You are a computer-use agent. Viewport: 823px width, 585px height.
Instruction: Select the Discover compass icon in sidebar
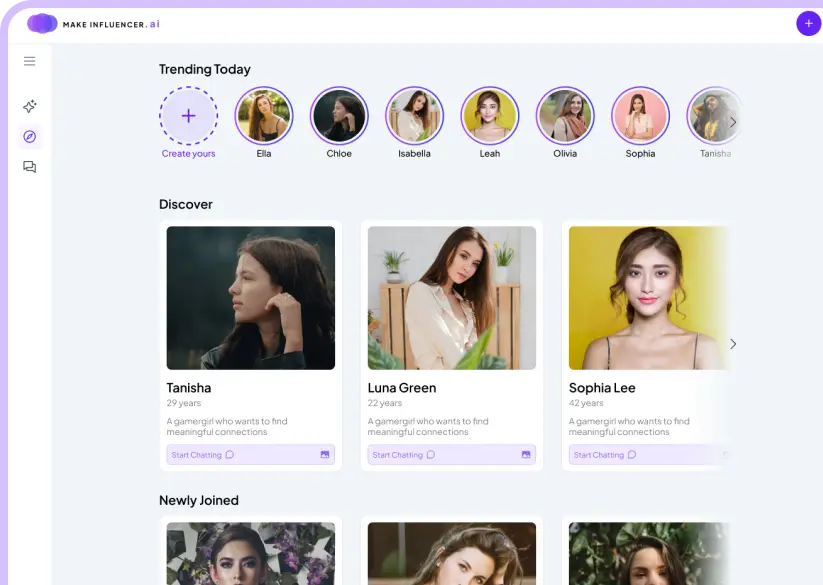(x=29, y=136)
